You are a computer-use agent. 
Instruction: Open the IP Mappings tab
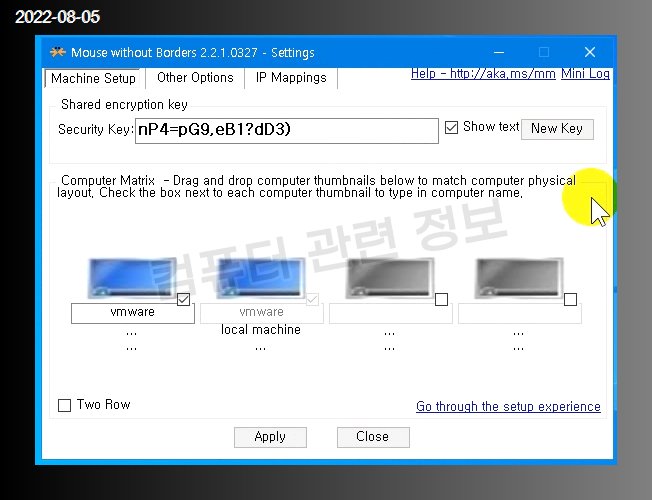(291, 78)
